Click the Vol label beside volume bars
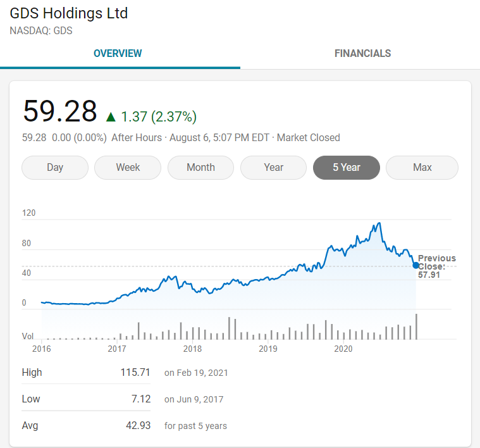480x448 pixels. click(28, 336)
